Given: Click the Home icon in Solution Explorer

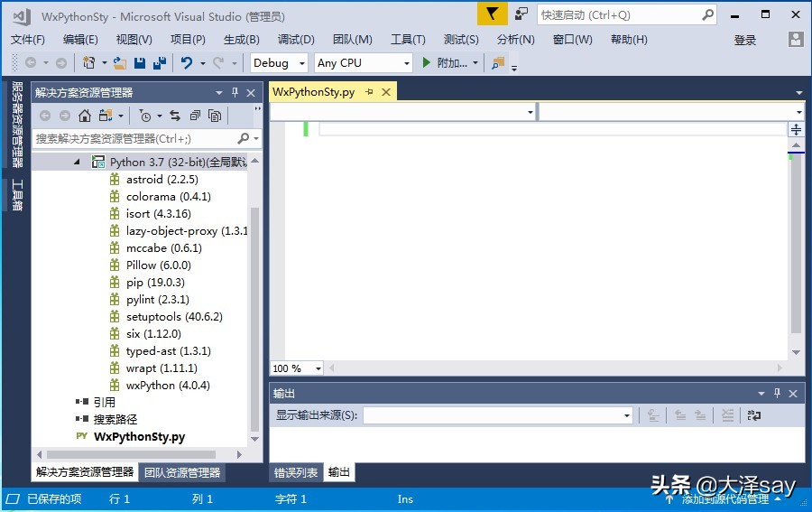Looking at the screenshot, I should pyautogui.click(x=85, y=116).
